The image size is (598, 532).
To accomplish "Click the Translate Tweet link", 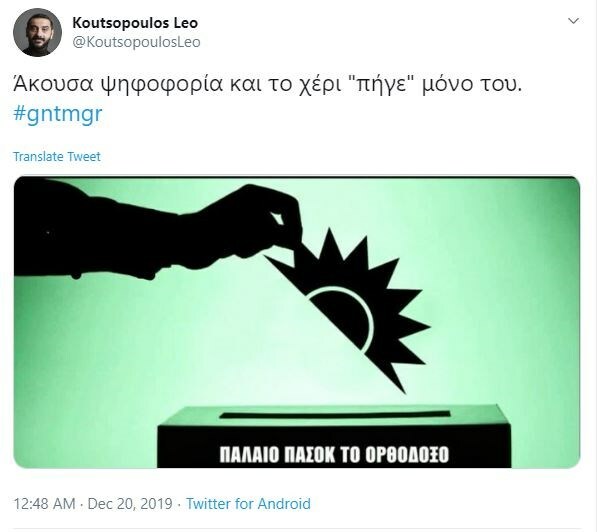I will coord(57,156).
